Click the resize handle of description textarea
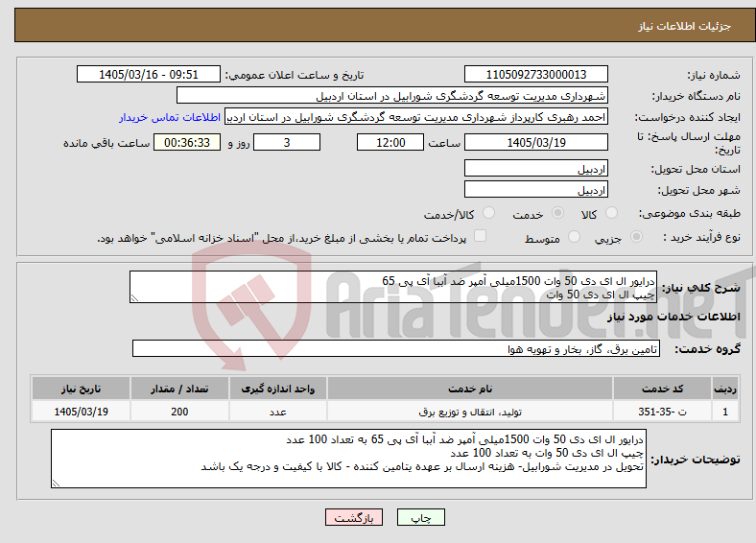This screenshot has height=543, width=756. coord(134,298)
